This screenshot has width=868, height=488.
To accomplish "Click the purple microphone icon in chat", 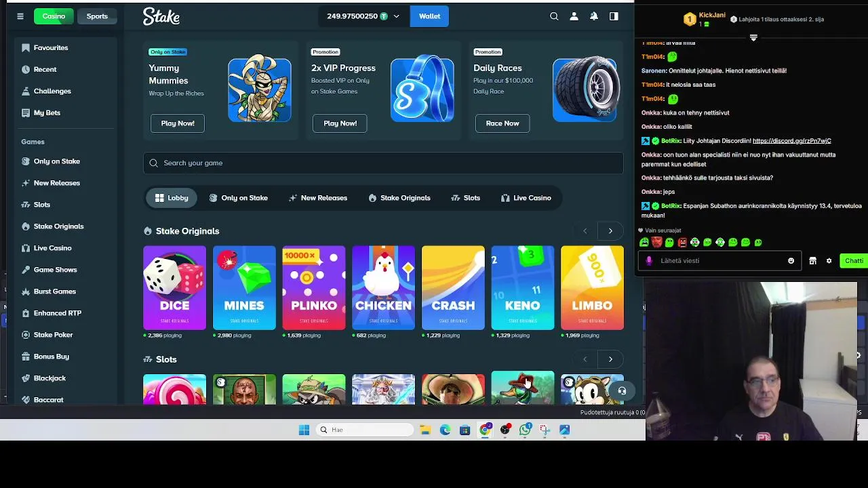I will coord(649,261).
